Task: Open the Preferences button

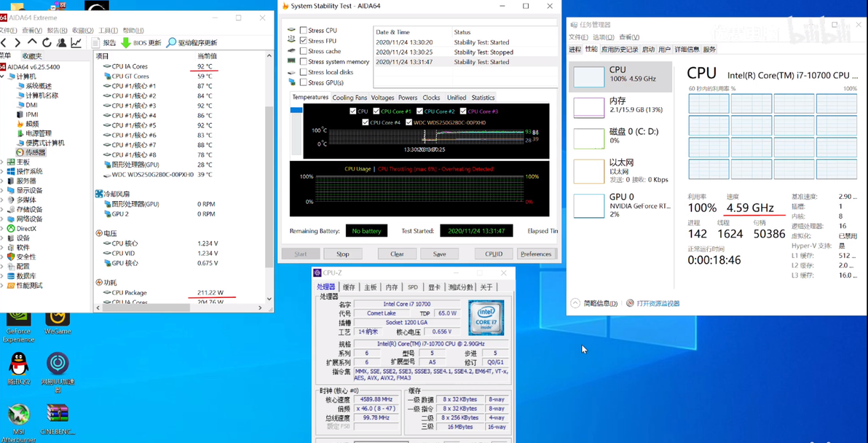Action: [x=536, y=254]
